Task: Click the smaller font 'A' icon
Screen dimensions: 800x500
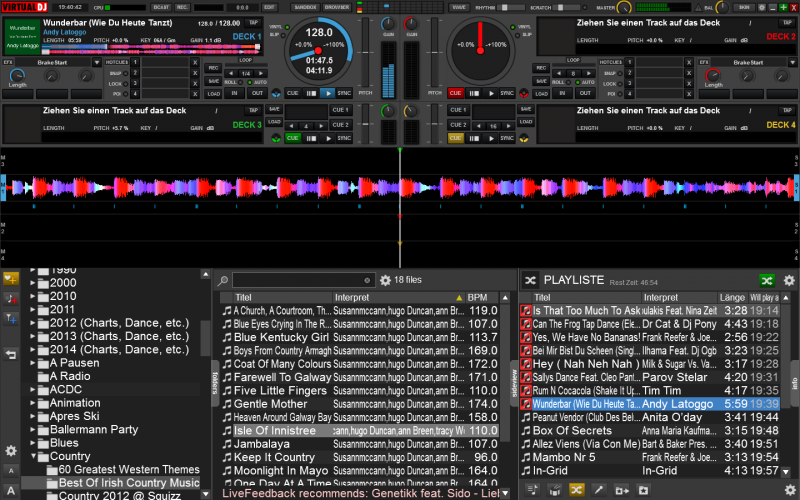Action: [11, 471]
